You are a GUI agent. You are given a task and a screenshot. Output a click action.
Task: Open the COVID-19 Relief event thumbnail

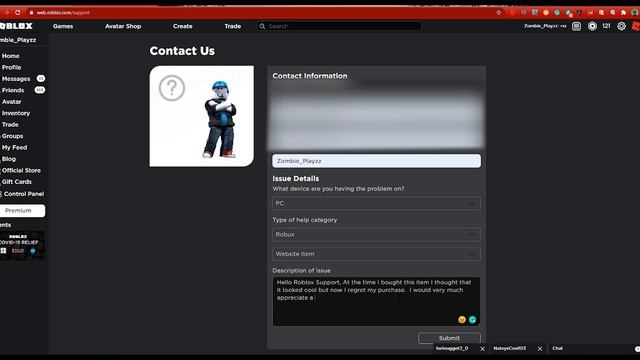[22, 245]
